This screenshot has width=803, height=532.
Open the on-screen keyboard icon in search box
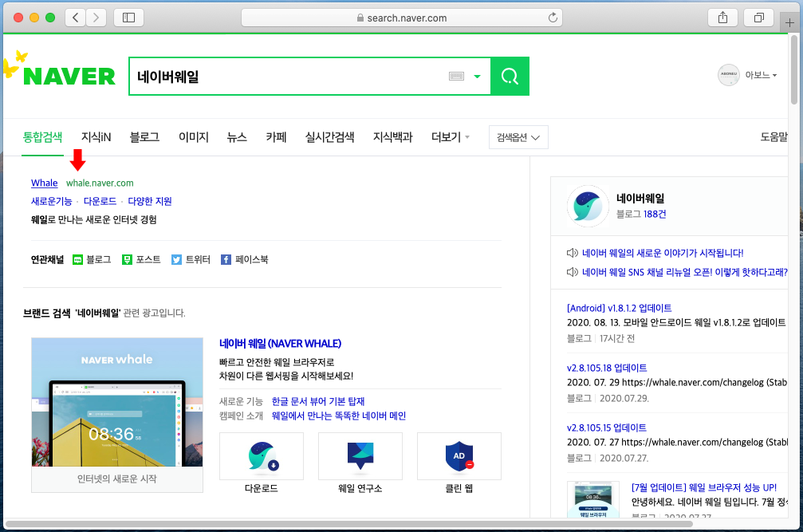tap(456, 77)
